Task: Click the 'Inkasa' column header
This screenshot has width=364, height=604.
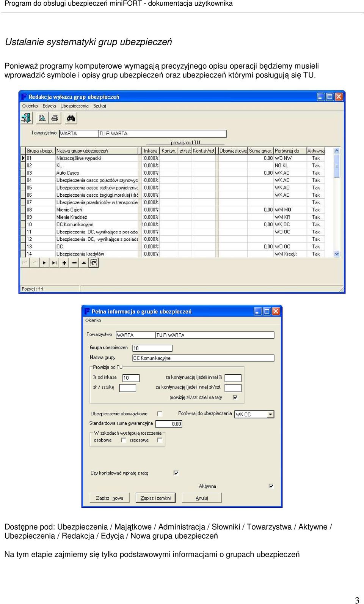Action: (x=151, y=151)
